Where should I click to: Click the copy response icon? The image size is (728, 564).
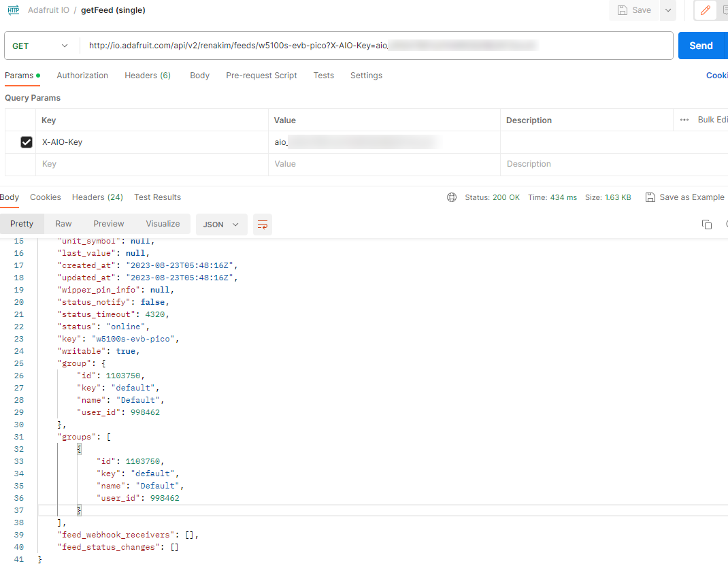pos(707,225)
